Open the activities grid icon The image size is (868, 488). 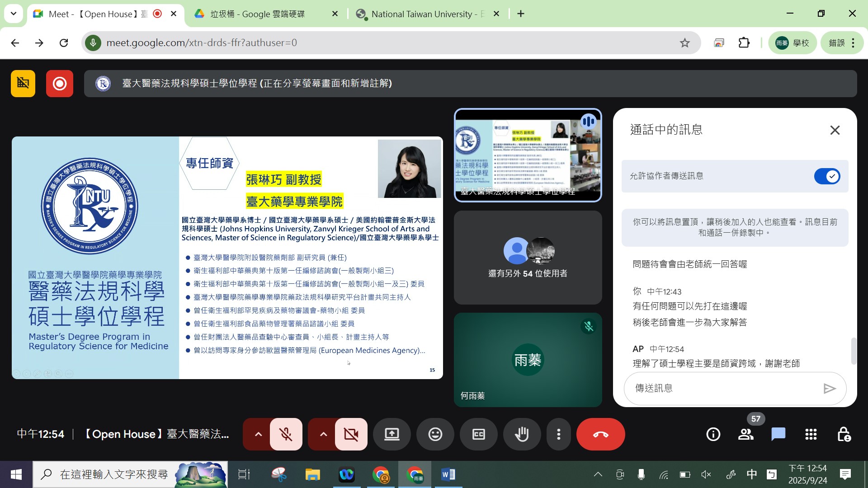tap(811, 434)
